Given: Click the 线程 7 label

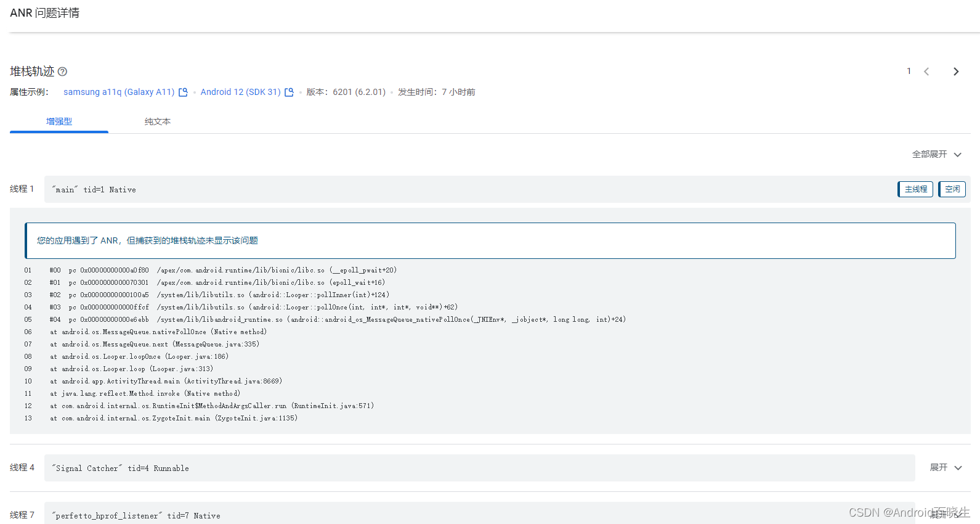Looking at the screenshot, I should (x=22, y=515).
